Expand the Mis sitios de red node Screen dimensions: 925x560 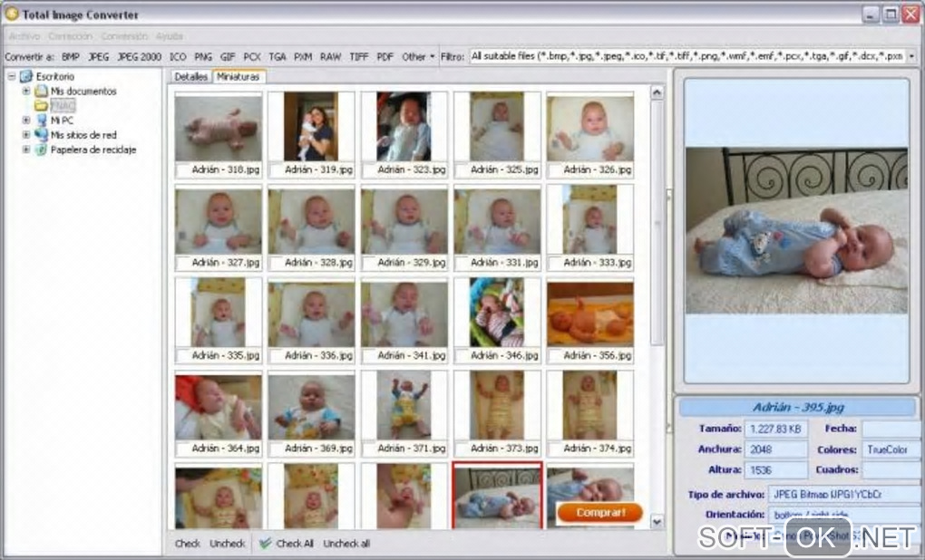point(26,134)
